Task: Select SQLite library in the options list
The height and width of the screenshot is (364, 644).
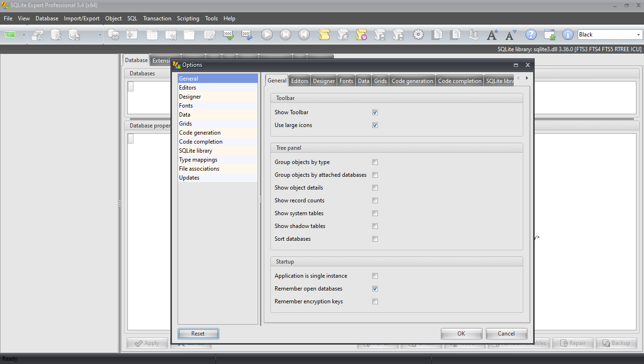Action: (218, 151)
